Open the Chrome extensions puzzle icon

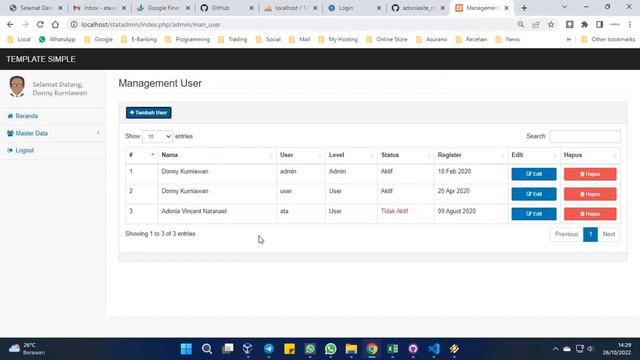pyautogui.click(x=584, y=24)
